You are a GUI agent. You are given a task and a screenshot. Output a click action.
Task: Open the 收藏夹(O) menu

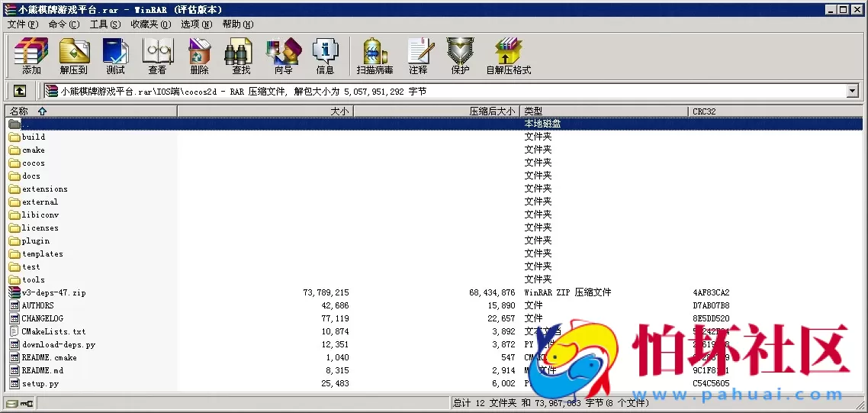(151, 24)
